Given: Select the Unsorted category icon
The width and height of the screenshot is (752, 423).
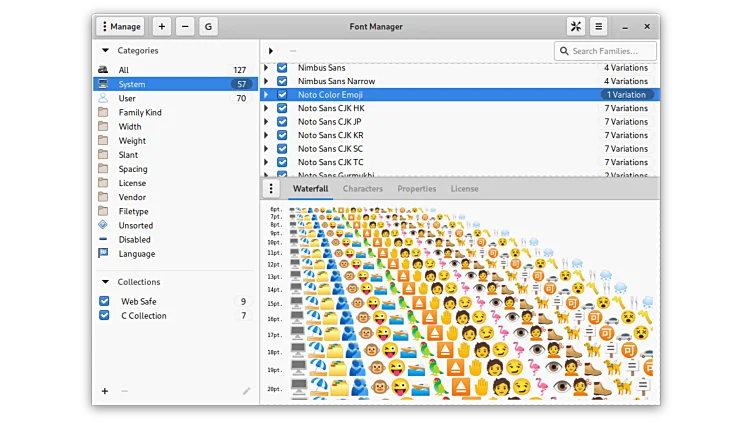Looking at the screenshot, I should click(x=103, y=225).
